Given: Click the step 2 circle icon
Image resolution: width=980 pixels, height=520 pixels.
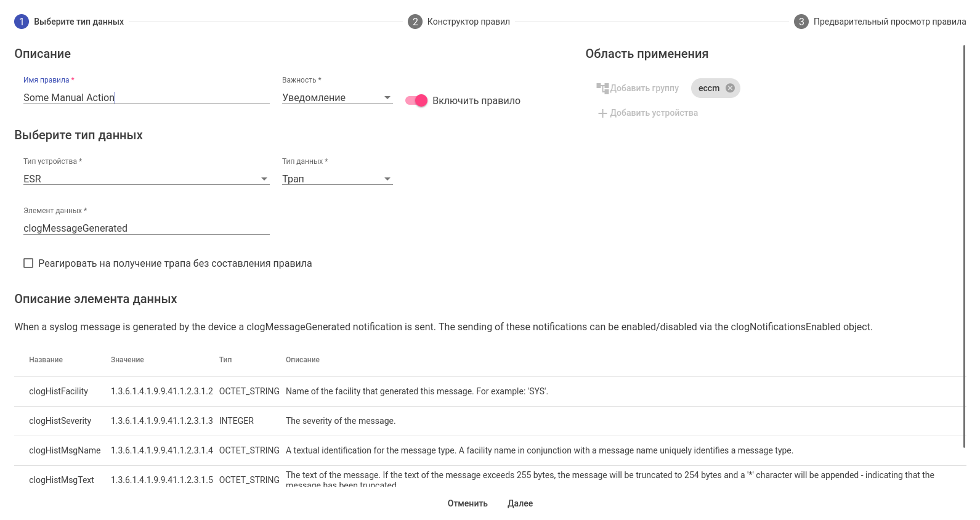Looking at the screenshot, I should tap(415, 22).
